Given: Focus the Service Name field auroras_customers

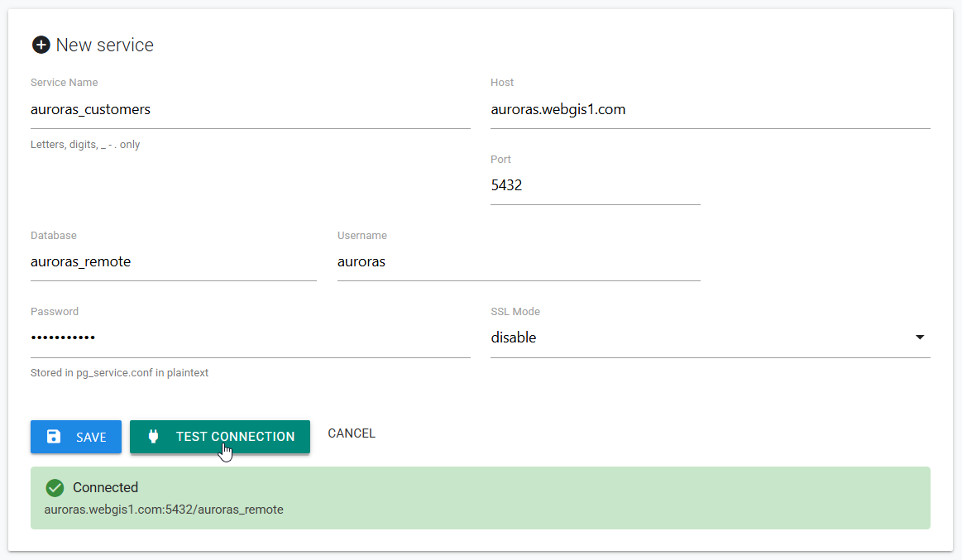Looking at the screenshot, I should coord(251,109).
